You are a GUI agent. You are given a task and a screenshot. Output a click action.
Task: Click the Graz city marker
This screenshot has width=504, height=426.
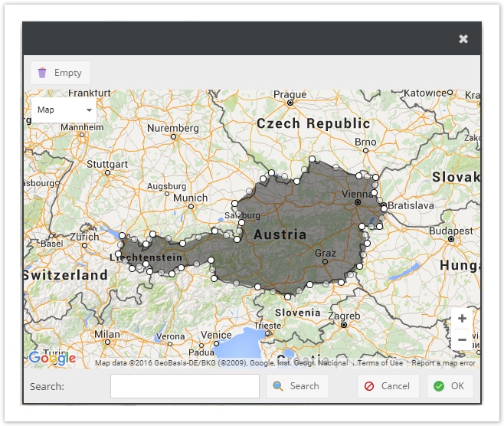pos(325,261)
